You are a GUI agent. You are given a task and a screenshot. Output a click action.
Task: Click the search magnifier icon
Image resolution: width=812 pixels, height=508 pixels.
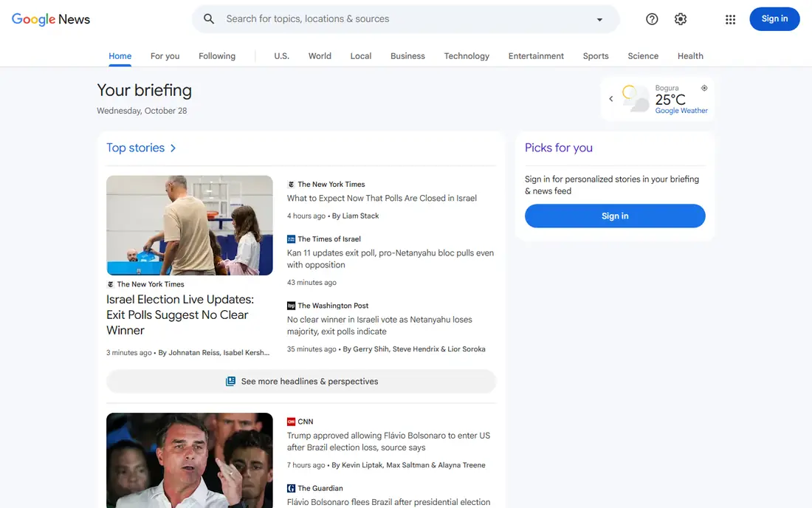coord(209,18)
